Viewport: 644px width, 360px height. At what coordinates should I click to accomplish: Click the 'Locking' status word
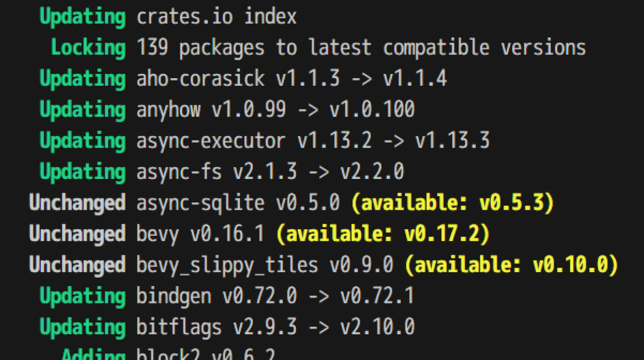coord(88,48)
